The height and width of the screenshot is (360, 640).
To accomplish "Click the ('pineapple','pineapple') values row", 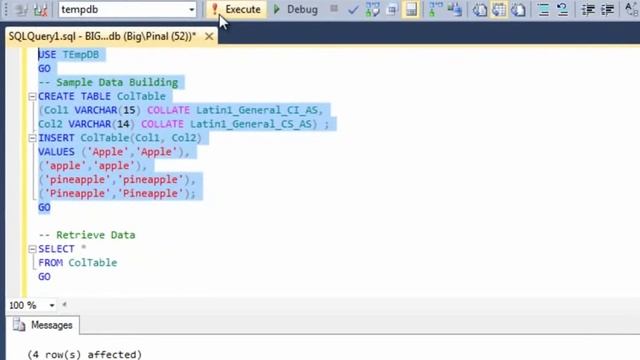I will pos(117,180).
